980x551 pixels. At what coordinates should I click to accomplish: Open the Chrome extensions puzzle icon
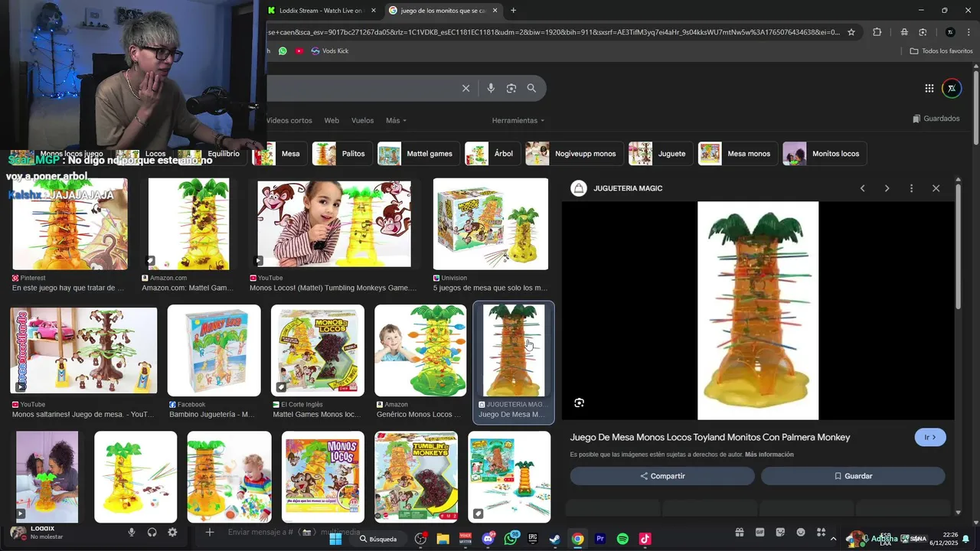(877, 32)
